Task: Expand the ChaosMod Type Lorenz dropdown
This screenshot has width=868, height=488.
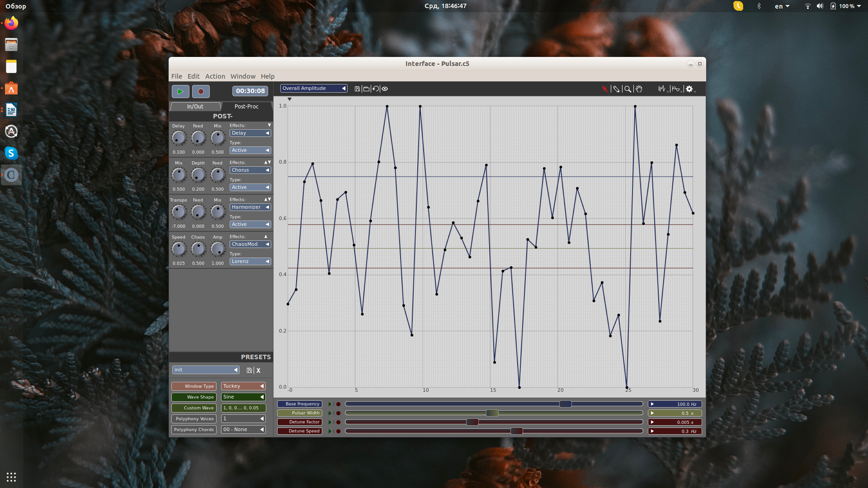Action: [250, 262]
